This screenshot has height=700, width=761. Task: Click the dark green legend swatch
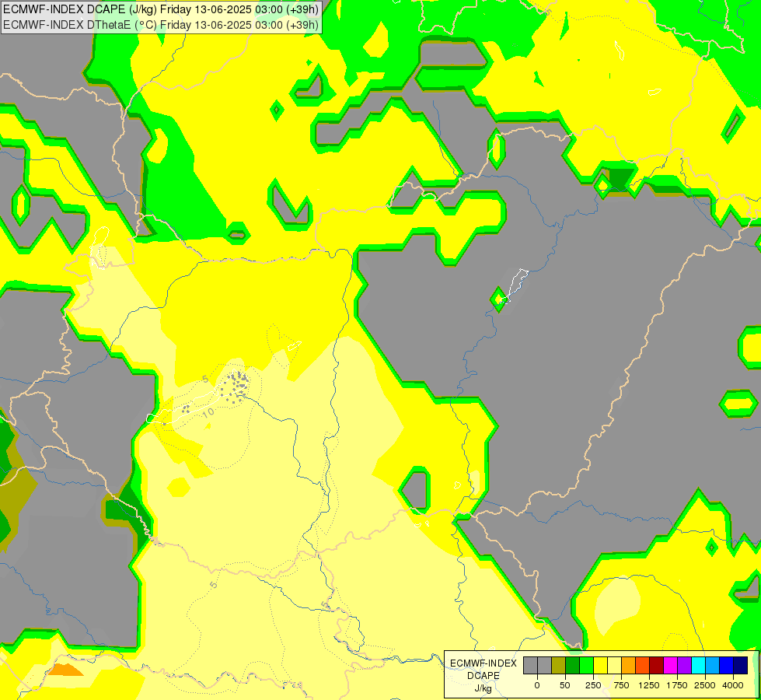pos(572,665)
